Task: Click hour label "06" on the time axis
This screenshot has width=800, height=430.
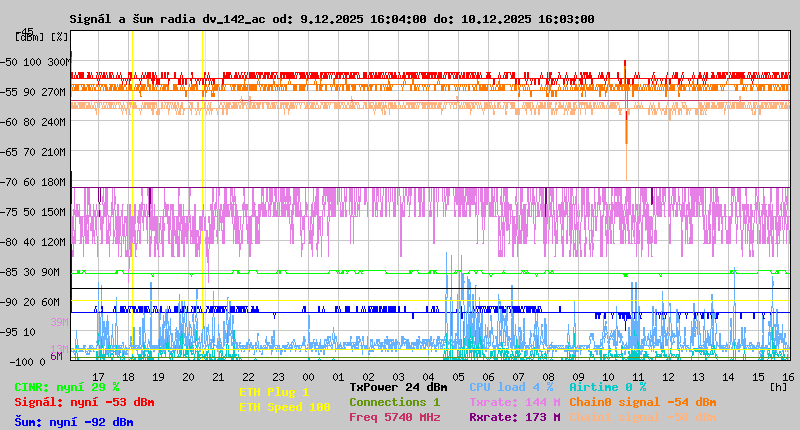Action: tap(489, 377)
